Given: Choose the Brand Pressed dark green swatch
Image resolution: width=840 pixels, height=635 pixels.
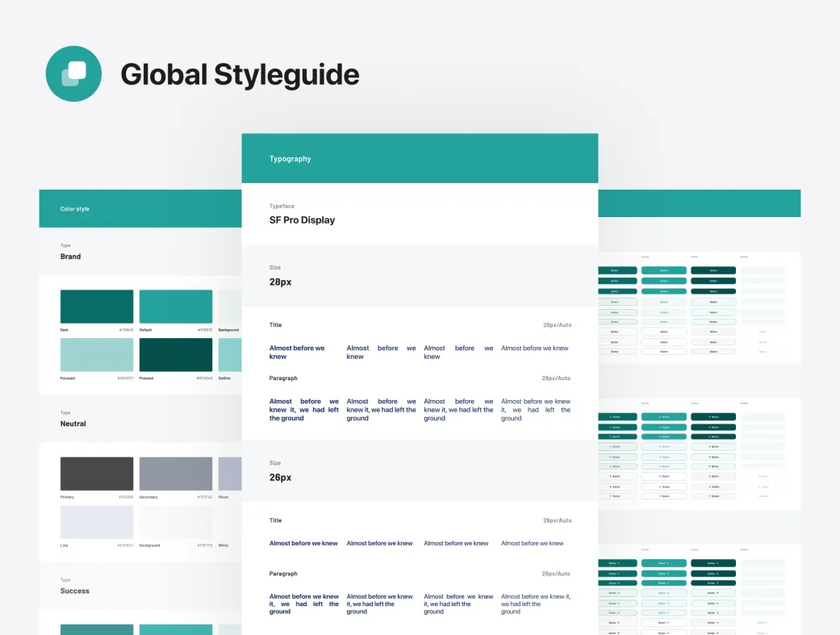Looking at the screenshot, I should 176,354.
